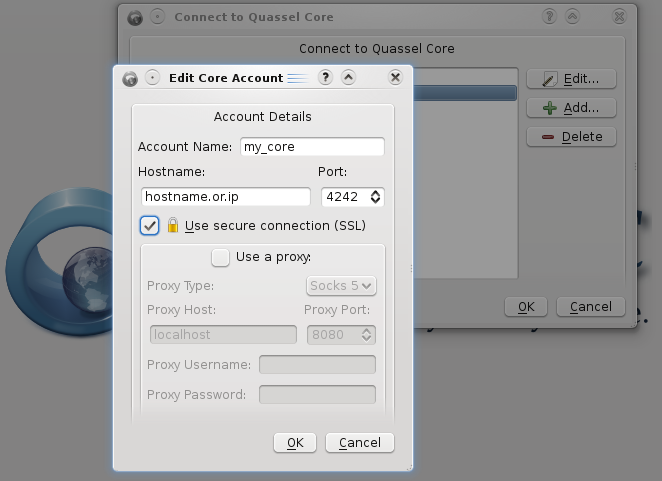The image size is (662, 481).
Task: Click the on-all-desktops pin in Edit Core Account
Action: [x=152, y=78]
